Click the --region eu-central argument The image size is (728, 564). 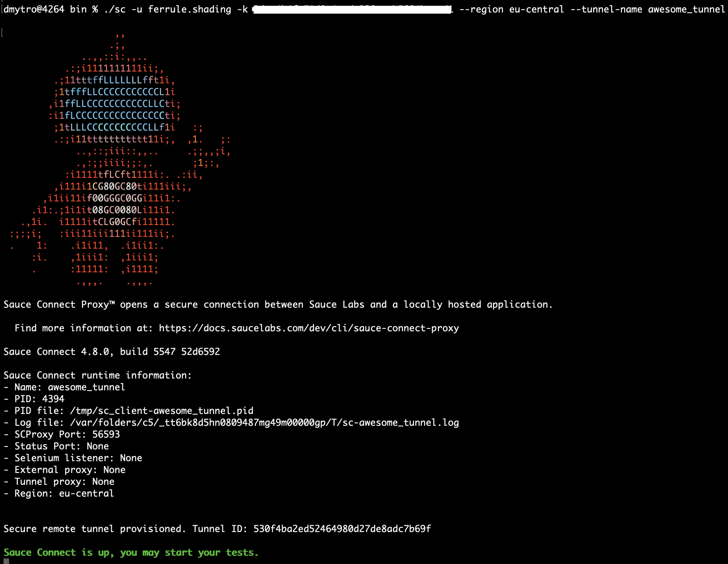(x=511, y=9)
